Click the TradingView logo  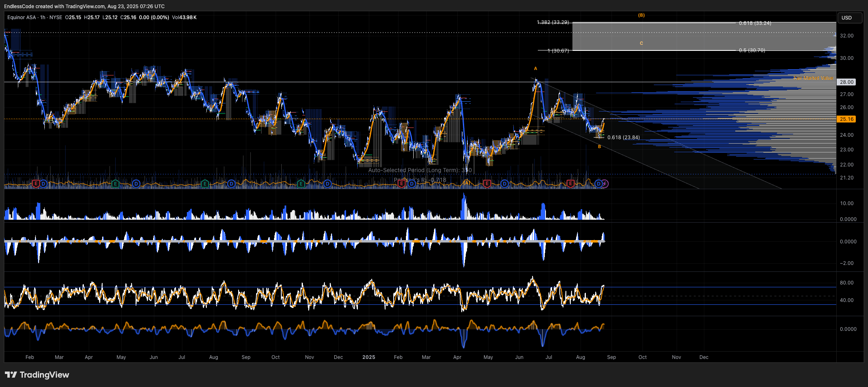click(37, 375)
